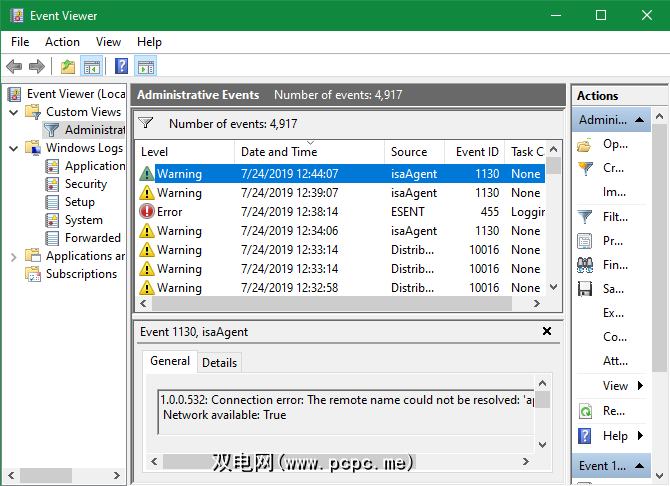The width and height of the screenshot is (670, 486).
Task: Click the Back arrow toolbar icon
Action: (14, 67)
